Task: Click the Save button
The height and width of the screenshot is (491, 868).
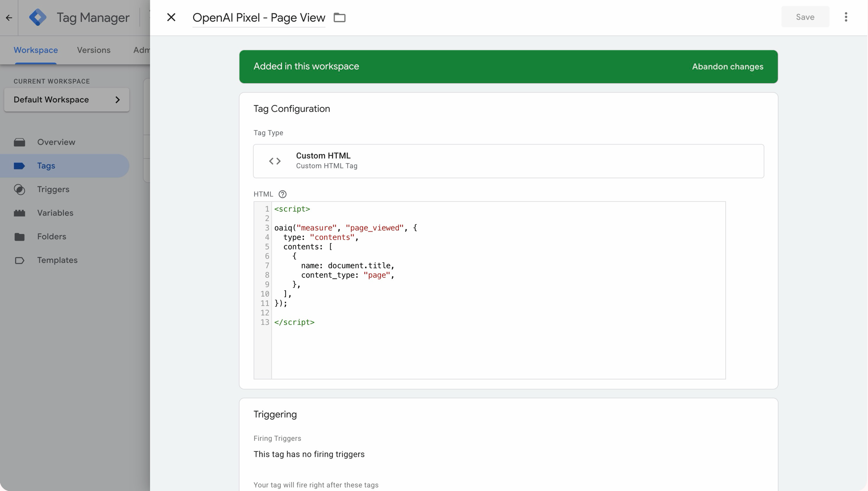Action: point(805,17)
